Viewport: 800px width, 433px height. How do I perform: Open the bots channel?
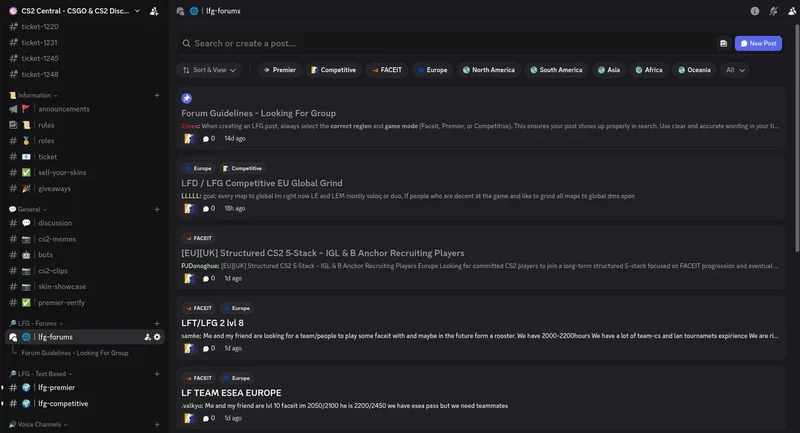point(85,254)
